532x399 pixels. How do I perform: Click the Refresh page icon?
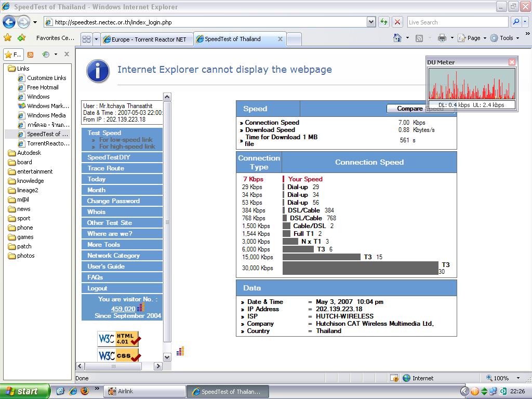coord(384,22)
